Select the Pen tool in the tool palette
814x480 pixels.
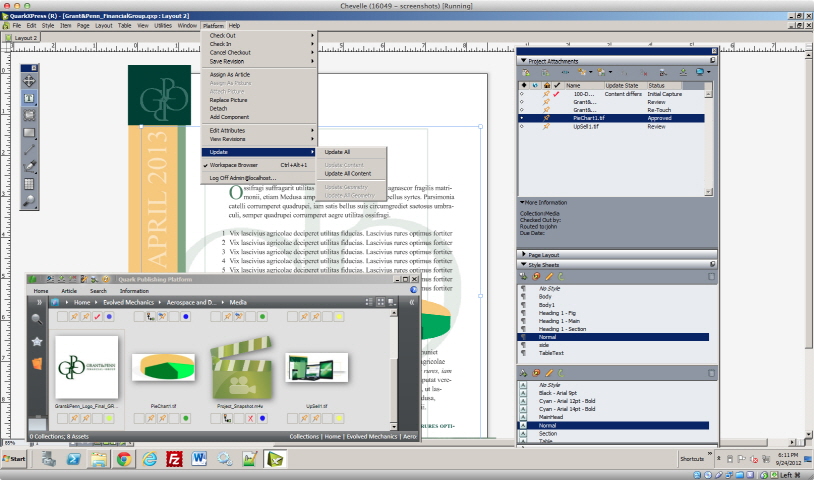point(29,167)
